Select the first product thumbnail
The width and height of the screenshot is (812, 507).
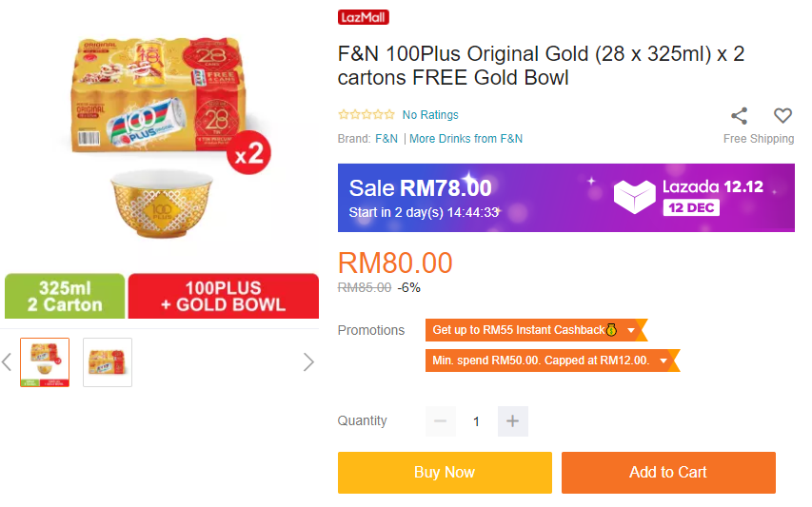click(45, 362)
